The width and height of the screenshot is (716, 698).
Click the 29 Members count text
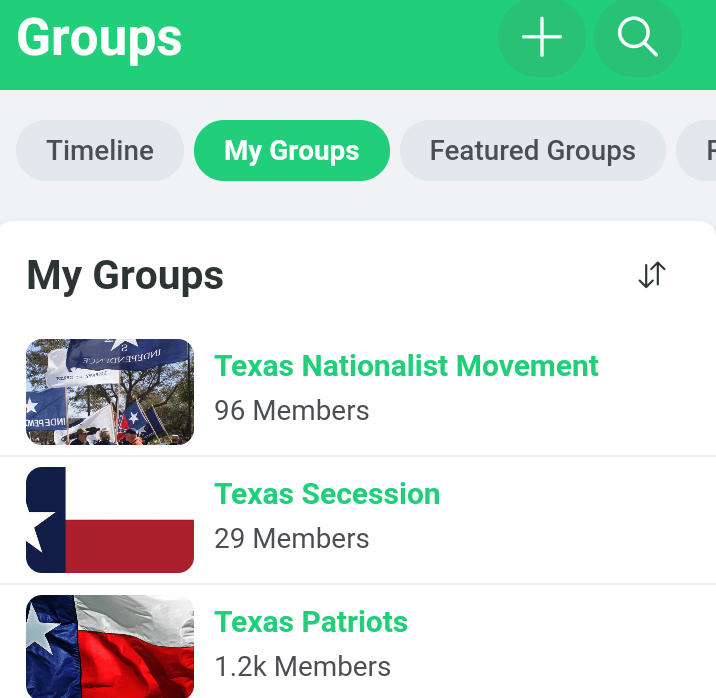tap(291, 539)
